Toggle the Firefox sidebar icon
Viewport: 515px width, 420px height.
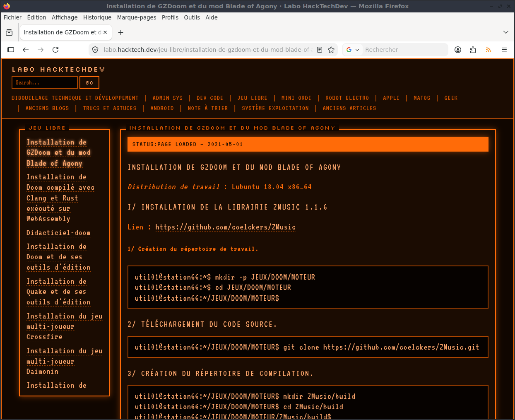point(11,50)
